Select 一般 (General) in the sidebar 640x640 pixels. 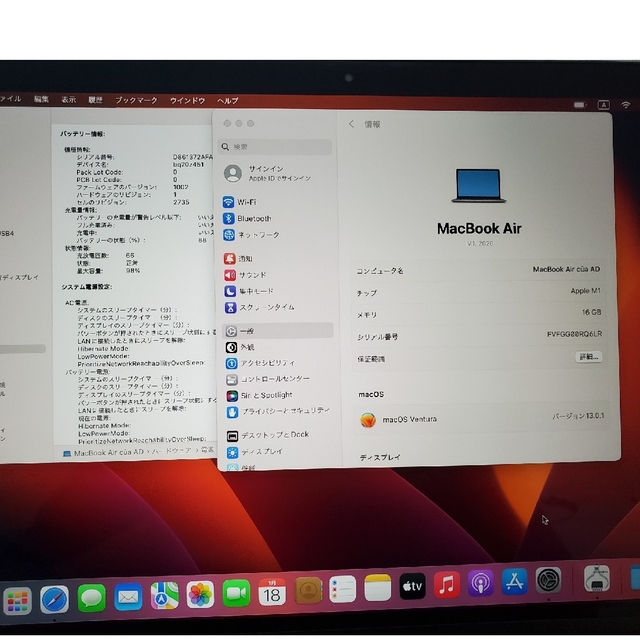tap(278, 331)
